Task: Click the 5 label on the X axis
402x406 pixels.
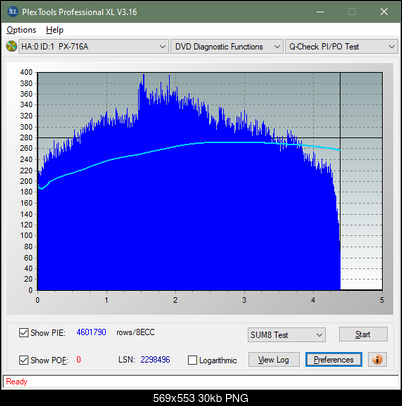Action: (x=382, y=300)
